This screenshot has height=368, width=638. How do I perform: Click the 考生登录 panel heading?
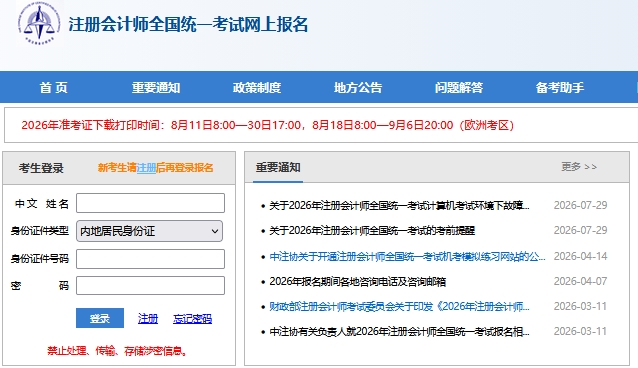click(x=41, y=168)
